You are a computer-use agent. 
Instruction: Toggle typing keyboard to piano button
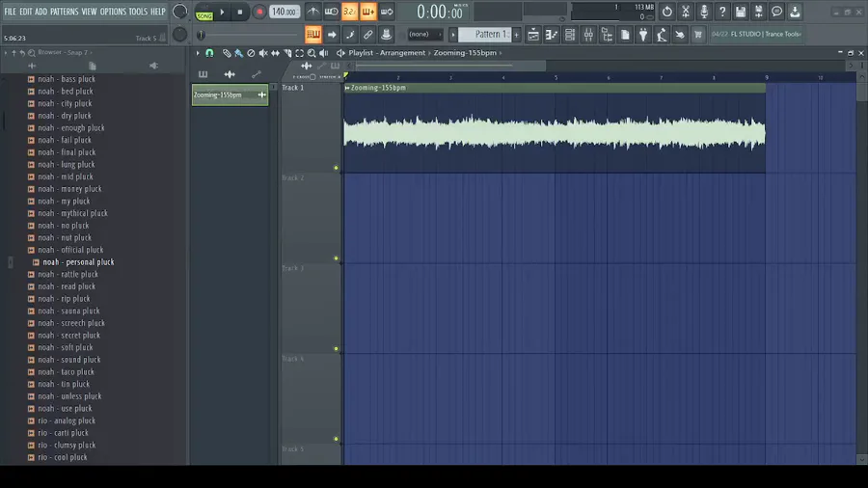(313, 35)
